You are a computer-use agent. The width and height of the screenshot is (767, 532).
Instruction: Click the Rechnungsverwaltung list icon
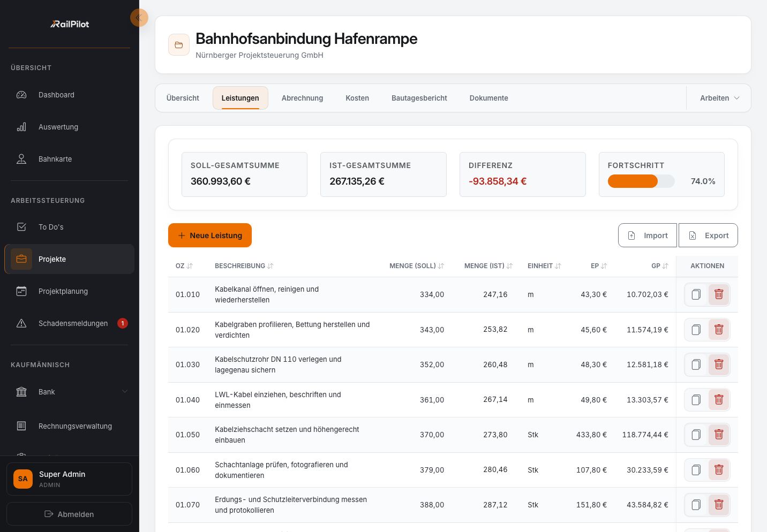[x=21, y=426]
